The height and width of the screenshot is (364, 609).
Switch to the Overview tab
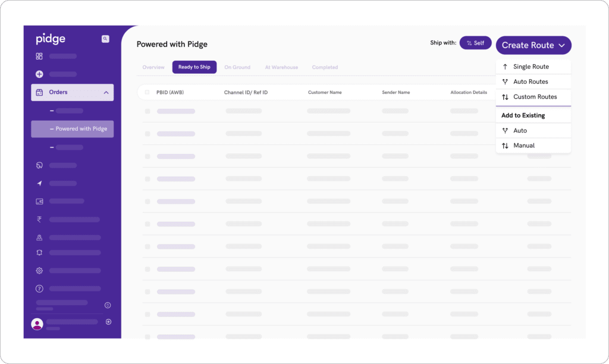pyautogui.click(x=153, y=67)
